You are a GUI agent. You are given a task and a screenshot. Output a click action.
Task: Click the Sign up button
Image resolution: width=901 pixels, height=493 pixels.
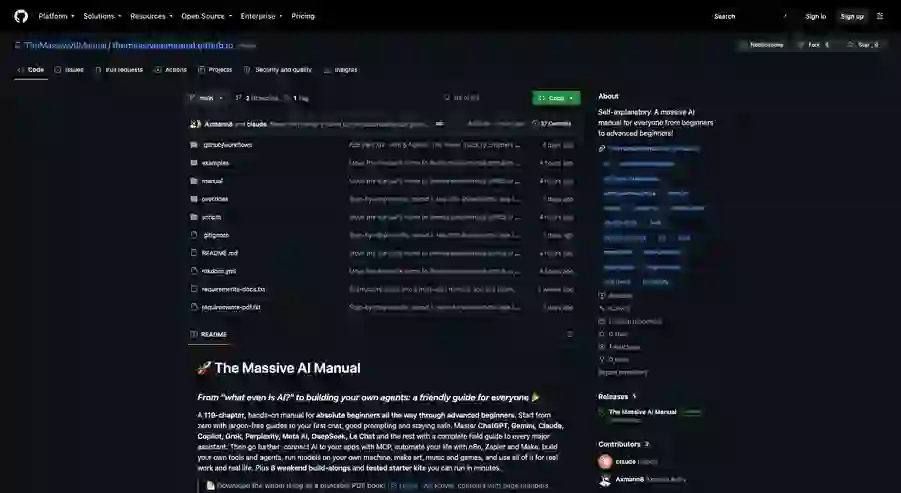852,16
